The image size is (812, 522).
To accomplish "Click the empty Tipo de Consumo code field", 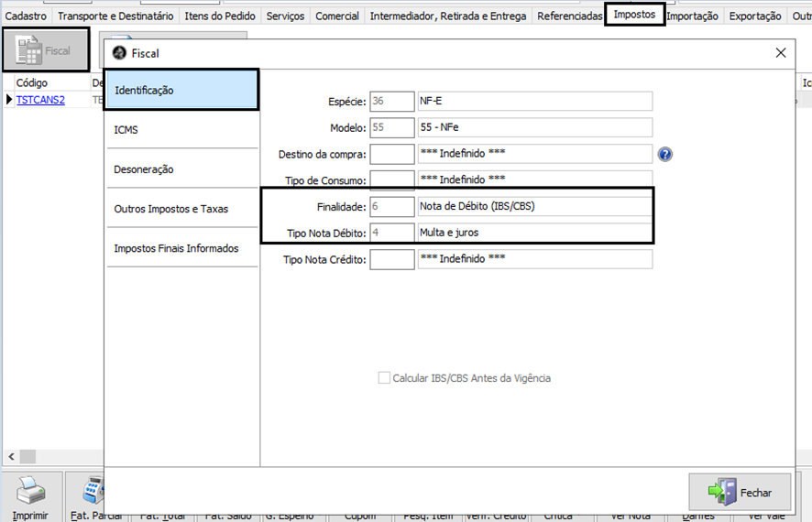I will pyautogui.click(x=392, y=180).
